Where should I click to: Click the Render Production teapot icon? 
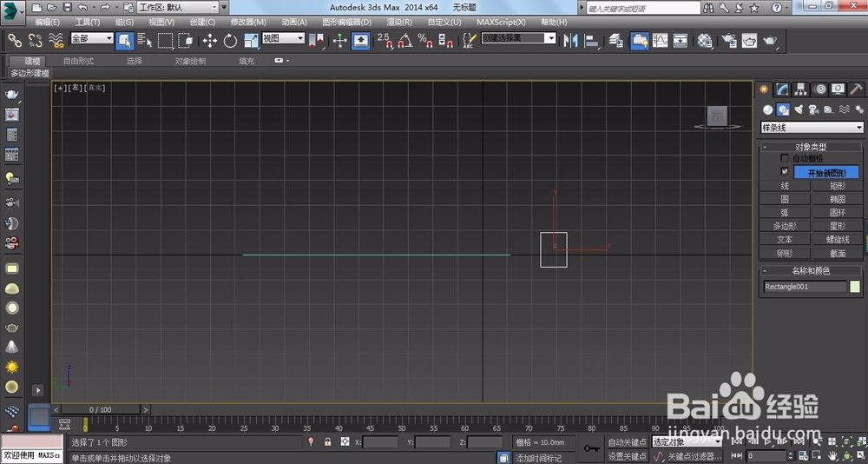click(770, 41)
